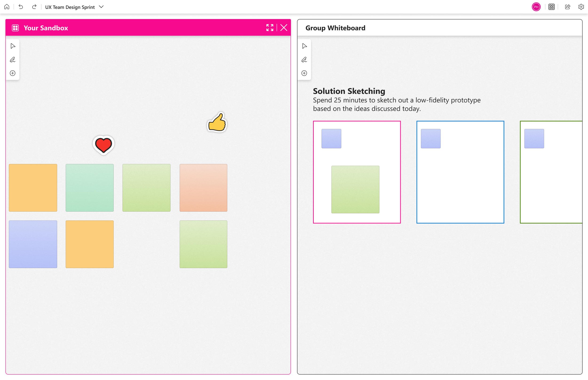Open the add plus menu in Group Whiteboard
The width and height of the screenshot is (588, 380).
click(x=304, y=73)
